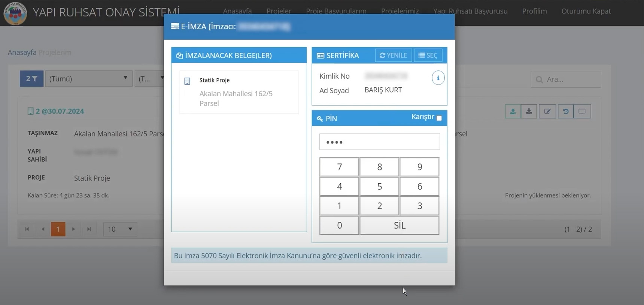Screen dimensions: 644x305
Task: Click the history revert icon
Action: tap(565, 111)
